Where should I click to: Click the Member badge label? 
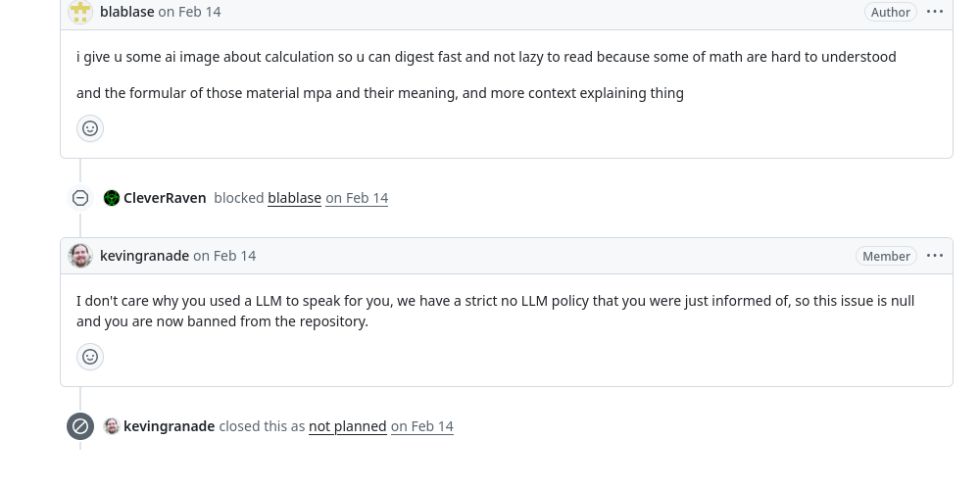[886, 256]
